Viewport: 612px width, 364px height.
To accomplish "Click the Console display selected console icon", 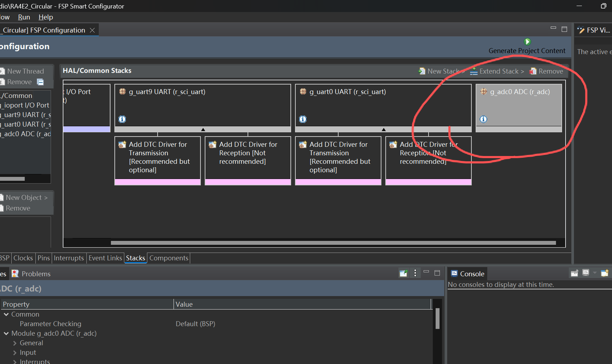I will (586, 273).
